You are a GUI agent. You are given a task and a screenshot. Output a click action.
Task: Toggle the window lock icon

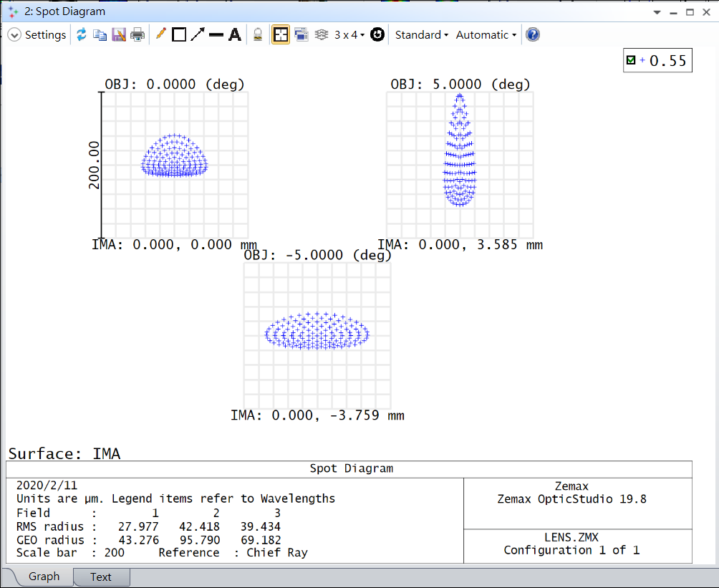(x=259, y=34)
